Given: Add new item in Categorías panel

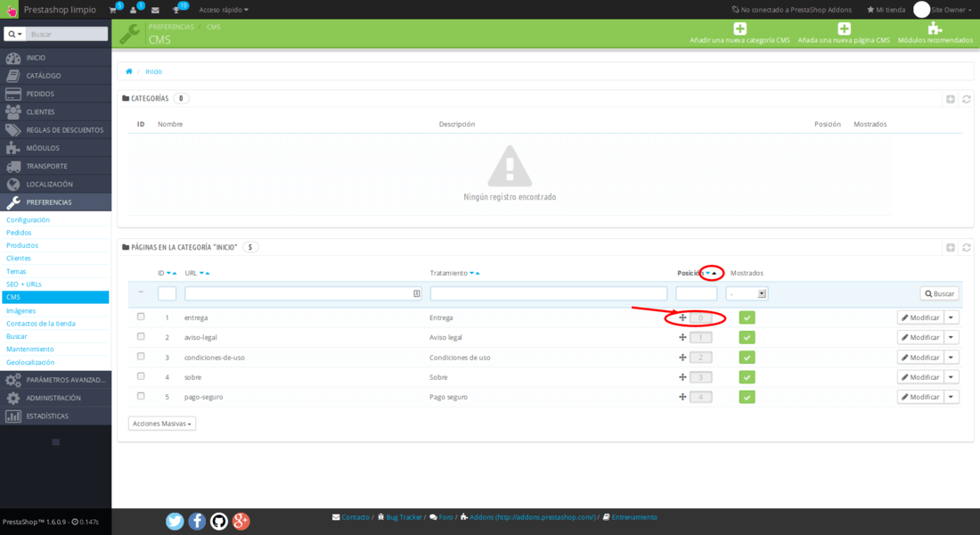Looking at the screenshot, I should click(950, 99).
